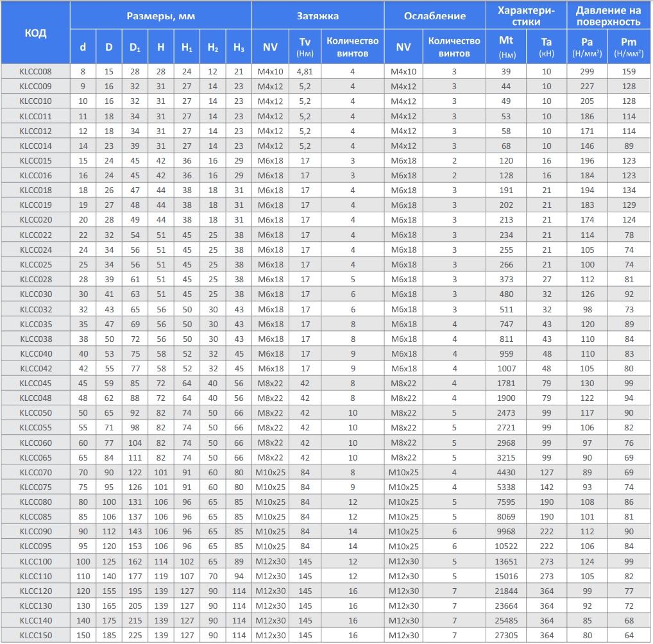This screenshot has width=653, height=644.
Task: Click the Mt value 27305
Action: 506,635
